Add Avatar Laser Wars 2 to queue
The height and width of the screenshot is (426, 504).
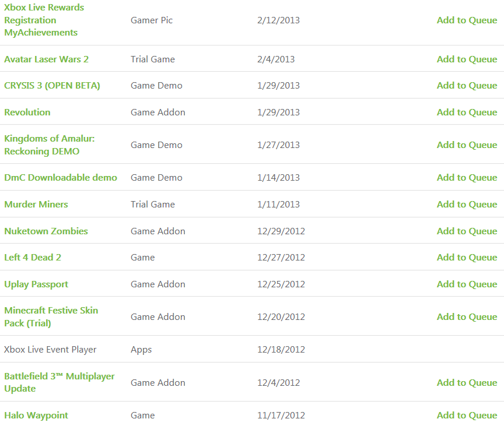(467, 59)
